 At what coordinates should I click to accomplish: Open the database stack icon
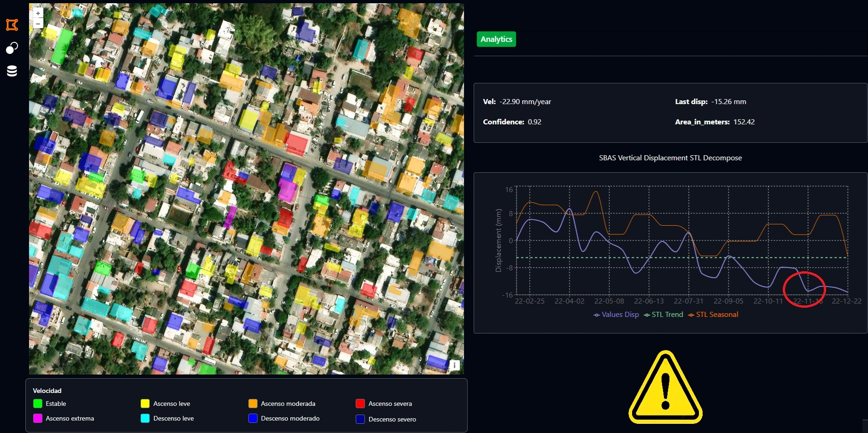(12, 71)
